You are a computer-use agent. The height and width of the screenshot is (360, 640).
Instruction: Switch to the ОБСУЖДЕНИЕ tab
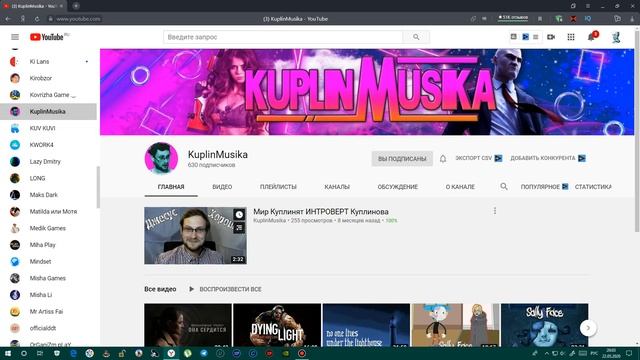[398, 187]
